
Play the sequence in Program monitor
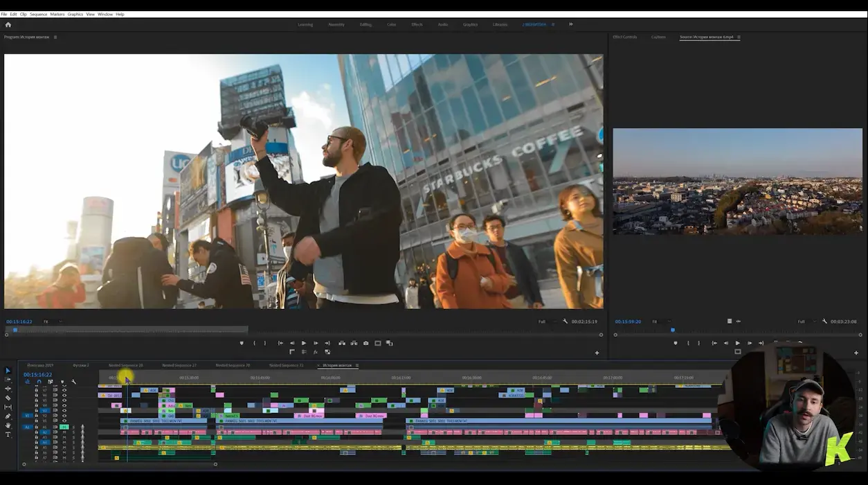coord(304,343)
